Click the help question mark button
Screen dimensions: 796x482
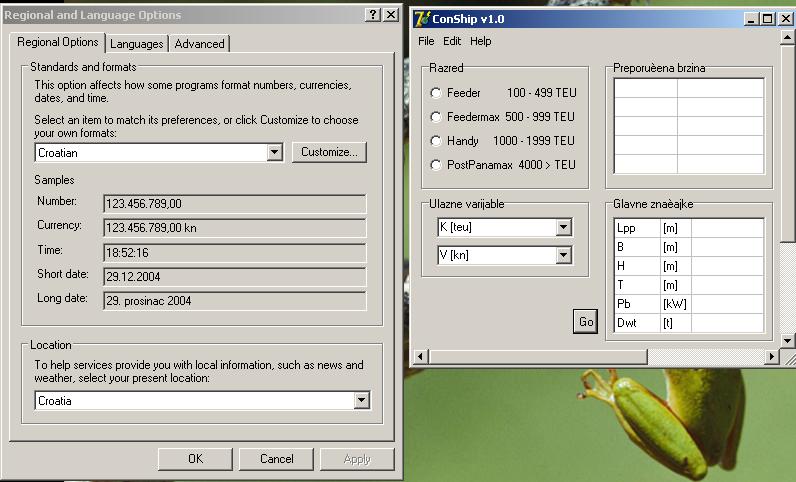tap(373, 15)
